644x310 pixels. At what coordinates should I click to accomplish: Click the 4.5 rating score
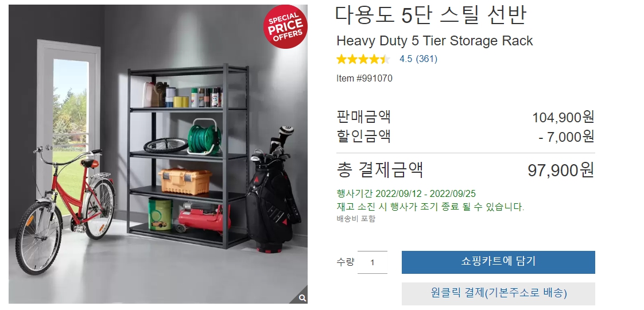(406, 59)
